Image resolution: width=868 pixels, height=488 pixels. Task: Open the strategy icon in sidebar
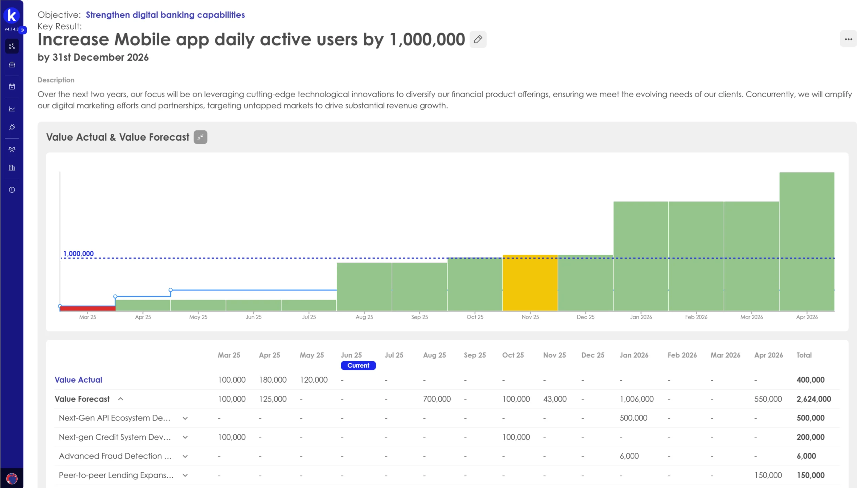pos(12,46)
